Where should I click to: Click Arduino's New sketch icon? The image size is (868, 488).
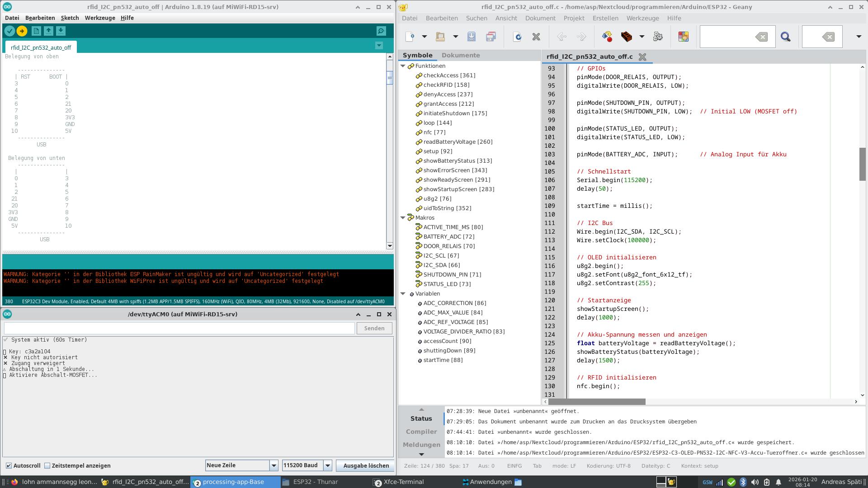(x=36, y=31)
